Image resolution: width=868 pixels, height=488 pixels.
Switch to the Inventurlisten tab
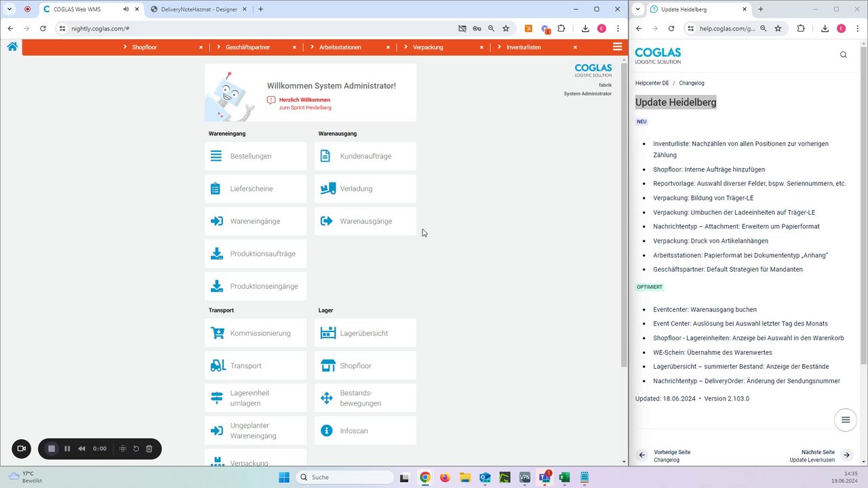click(x=524, y=47)
